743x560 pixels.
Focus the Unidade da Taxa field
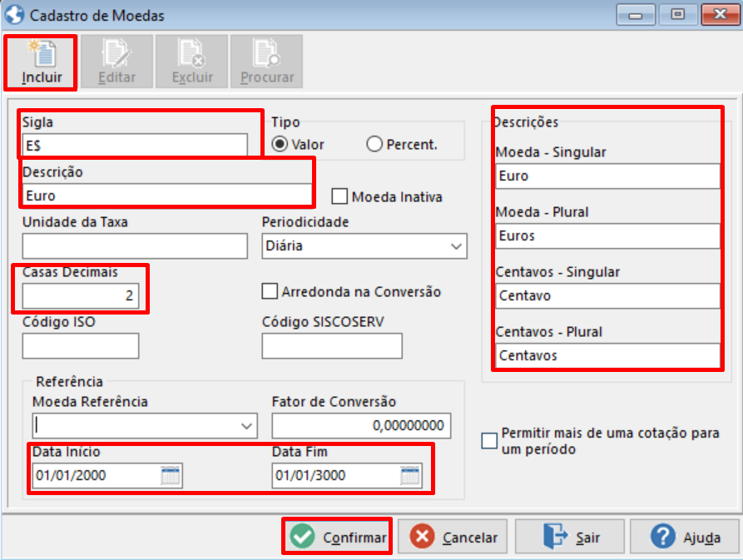click(x=135, y=246)
